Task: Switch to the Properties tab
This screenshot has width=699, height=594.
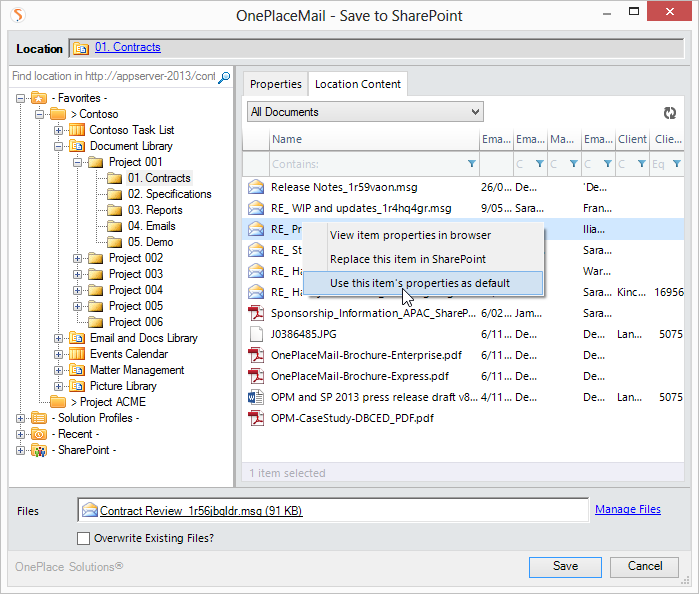Action: click(x=275, y=84)
